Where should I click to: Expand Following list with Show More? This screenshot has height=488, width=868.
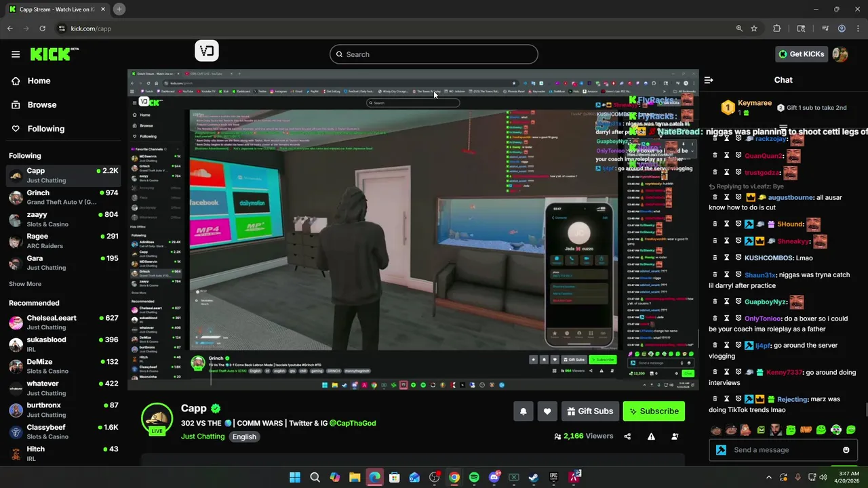tap(25, 284)
